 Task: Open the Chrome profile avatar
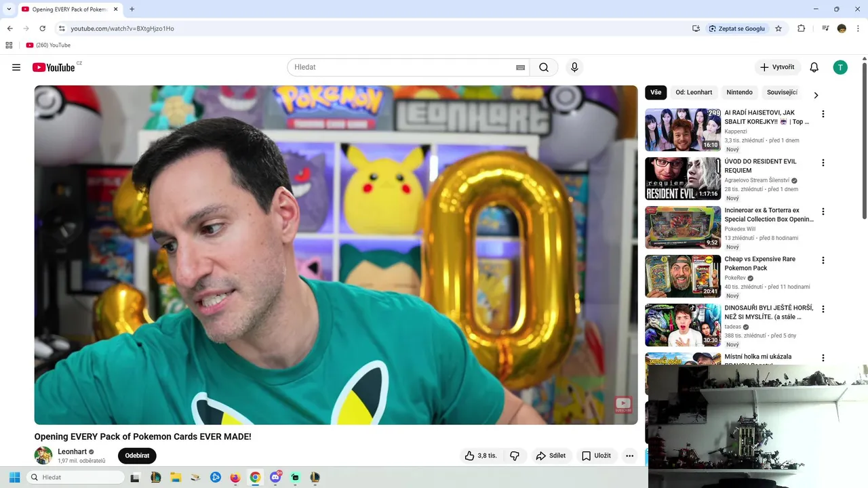pyautogui.click(x=842, y=28)
